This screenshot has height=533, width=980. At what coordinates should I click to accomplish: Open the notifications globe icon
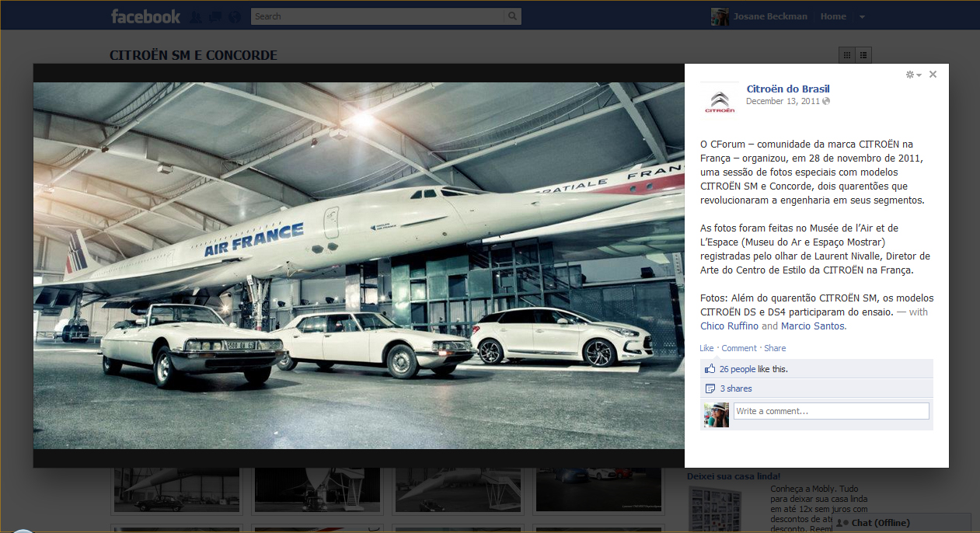click(x=233, y=16)
